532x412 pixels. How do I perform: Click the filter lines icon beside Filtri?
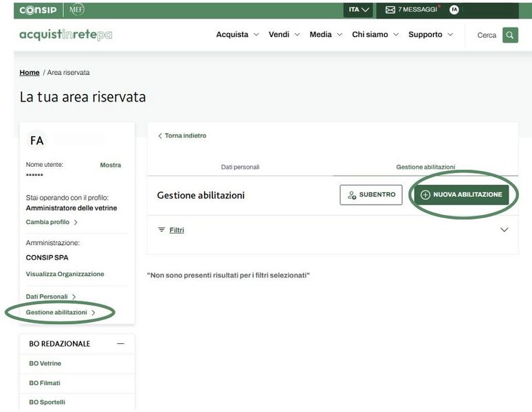point(162,230)
